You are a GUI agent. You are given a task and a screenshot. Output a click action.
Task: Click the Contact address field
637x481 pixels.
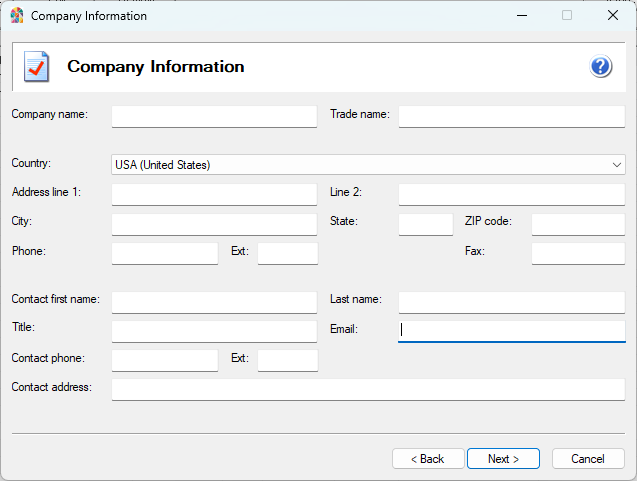368,390
